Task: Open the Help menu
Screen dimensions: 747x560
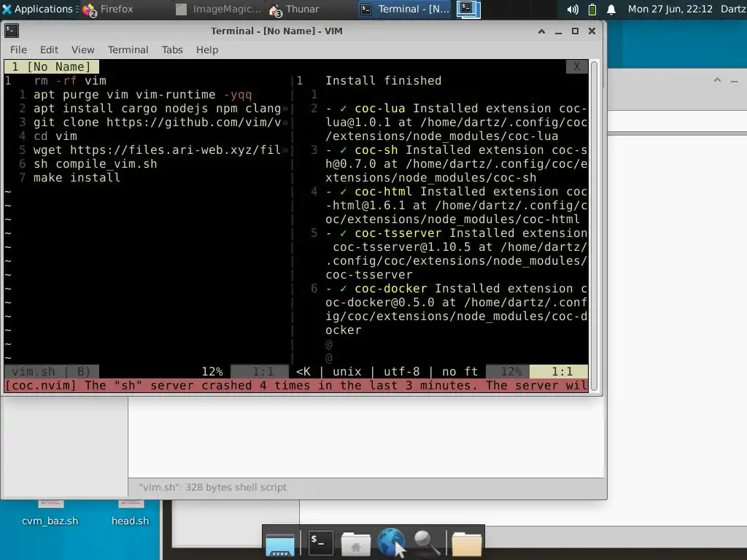Action: click(207, 50)
